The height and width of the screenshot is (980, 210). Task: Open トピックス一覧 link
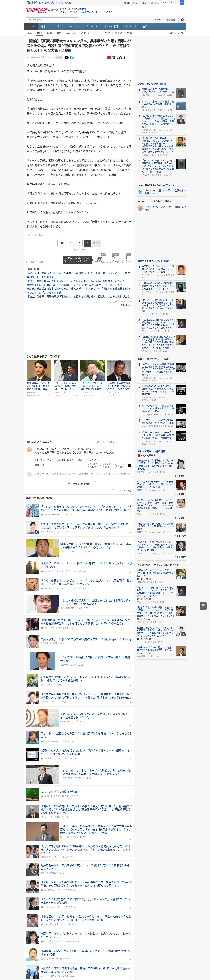click(x=175, y=33)
